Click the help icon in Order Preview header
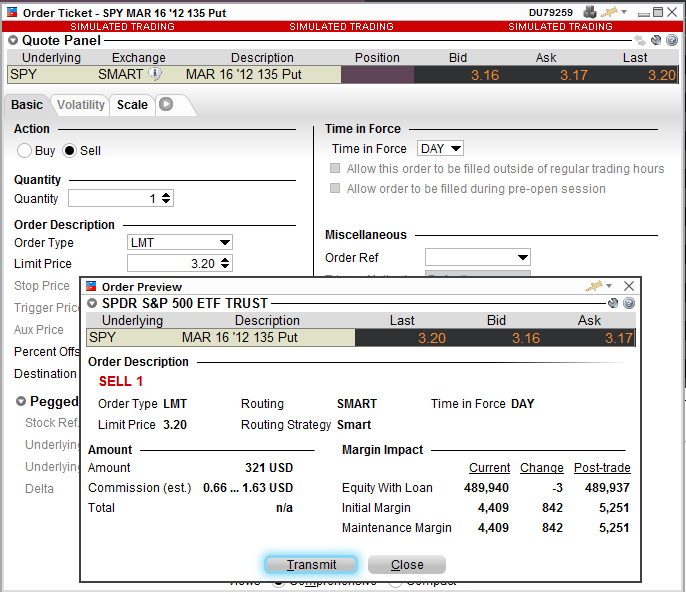Viewport: 686px width, 592px height. (x=629, y=303)
